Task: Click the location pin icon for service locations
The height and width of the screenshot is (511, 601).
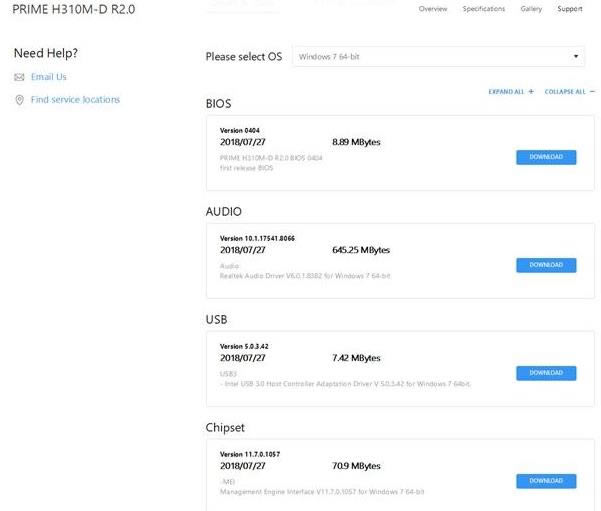Action: pos(19,100)
